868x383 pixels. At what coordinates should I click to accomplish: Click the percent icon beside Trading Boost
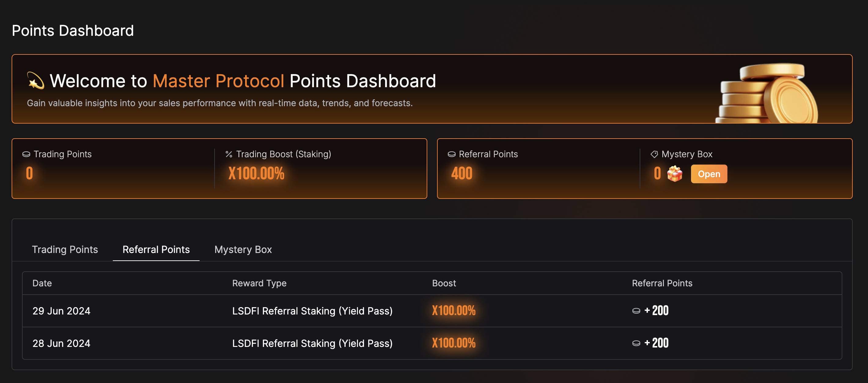click(229, 154)
